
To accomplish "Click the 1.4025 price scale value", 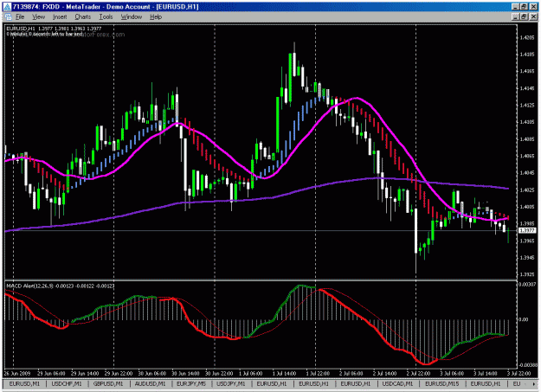I will click(x=527, y=190).
